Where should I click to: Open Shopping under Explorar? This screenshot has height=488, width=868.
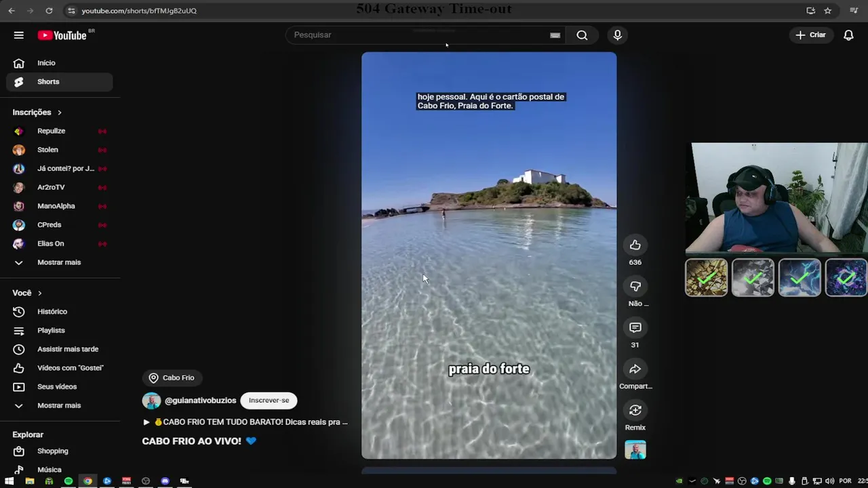click(x=60, y=451)
